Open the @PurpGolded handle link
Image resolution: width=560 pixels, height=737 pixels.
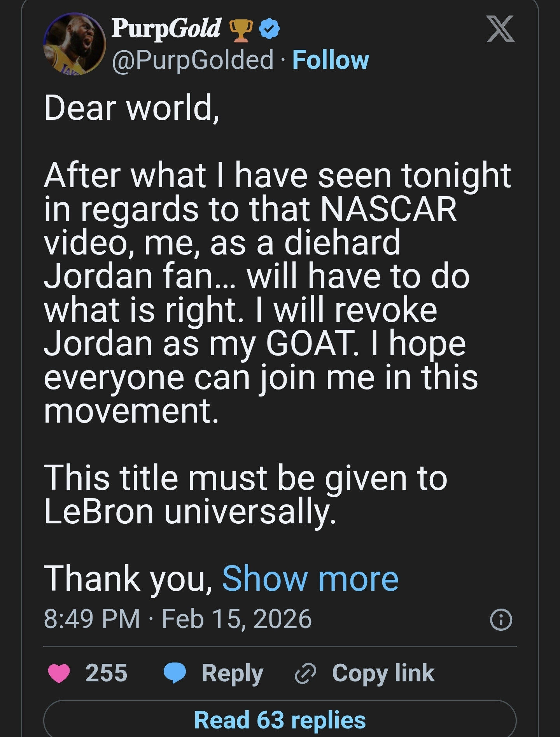click(192, 60)
